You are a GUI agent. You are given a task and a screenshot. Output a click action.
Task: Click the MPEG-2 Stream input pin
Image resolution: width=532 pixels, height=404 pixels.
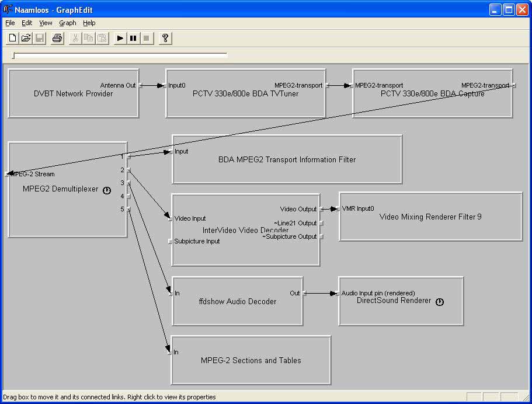pyautogui.click(x=7, y=175)
